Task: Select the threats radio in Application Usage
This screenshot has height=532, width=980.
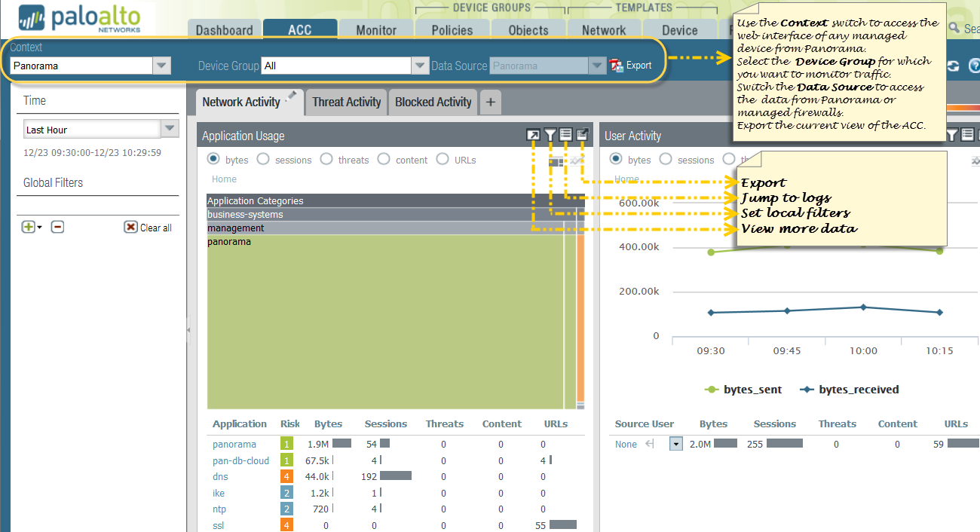Action: 326,159
